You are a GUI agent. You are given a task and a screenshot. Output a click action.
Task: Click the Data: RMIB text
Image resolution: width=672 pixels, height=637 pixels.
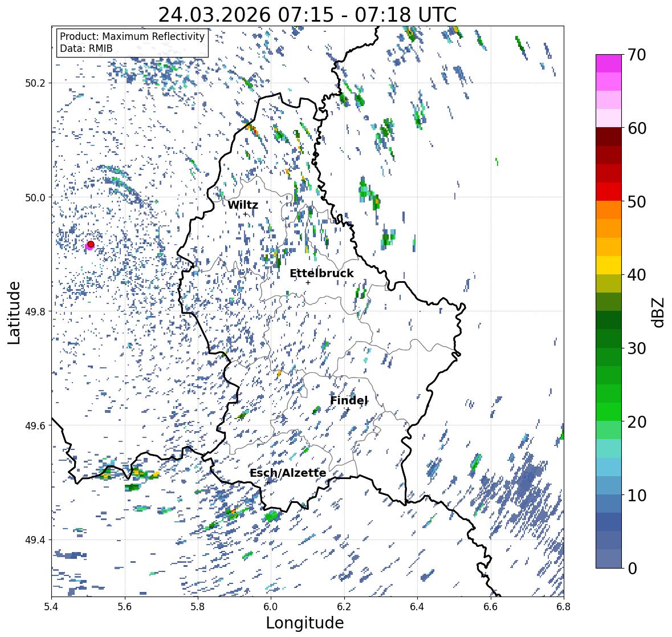[x=86, y=48]
